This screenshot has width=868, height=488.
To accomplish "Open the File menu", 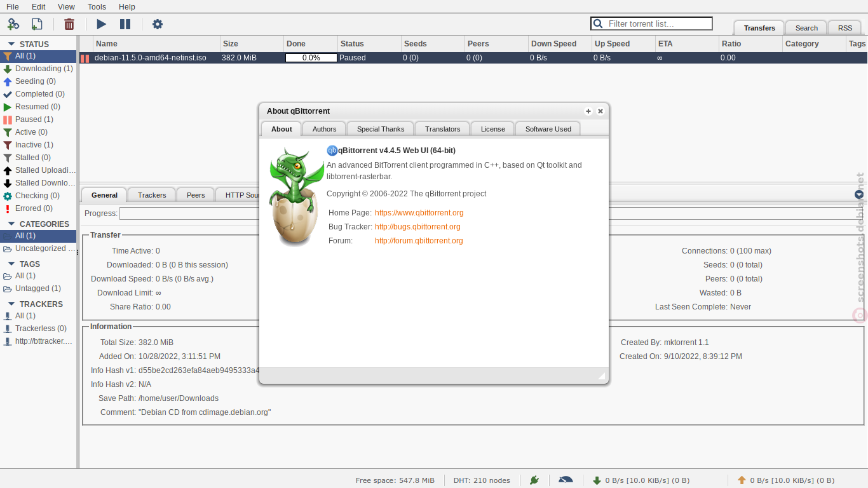I will coord(13,6).
